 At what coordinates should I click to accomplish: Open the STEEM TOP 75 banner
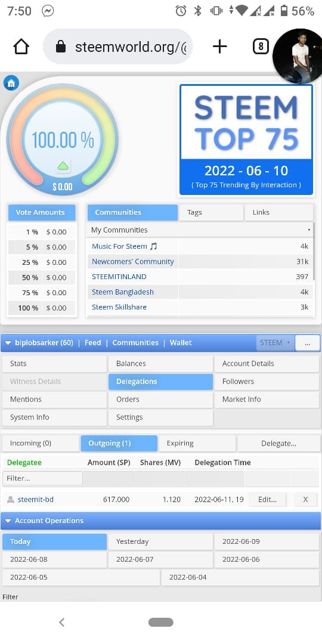pos(246,140)
